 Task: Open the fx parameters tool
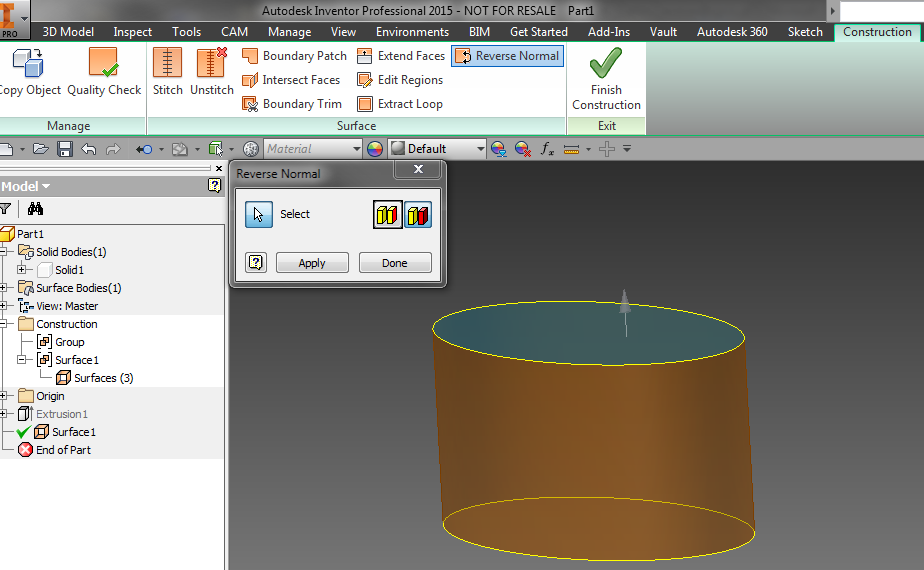547,149
